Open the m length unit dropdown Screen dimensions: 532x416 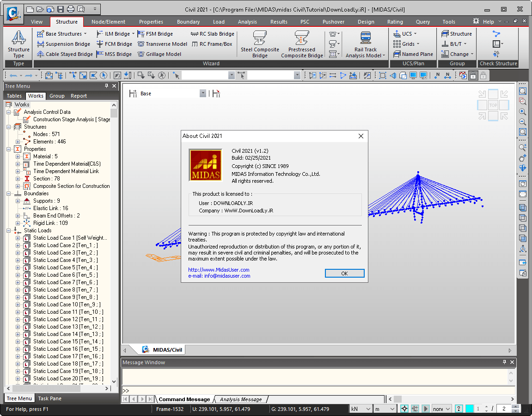click(x=385, y=409)
